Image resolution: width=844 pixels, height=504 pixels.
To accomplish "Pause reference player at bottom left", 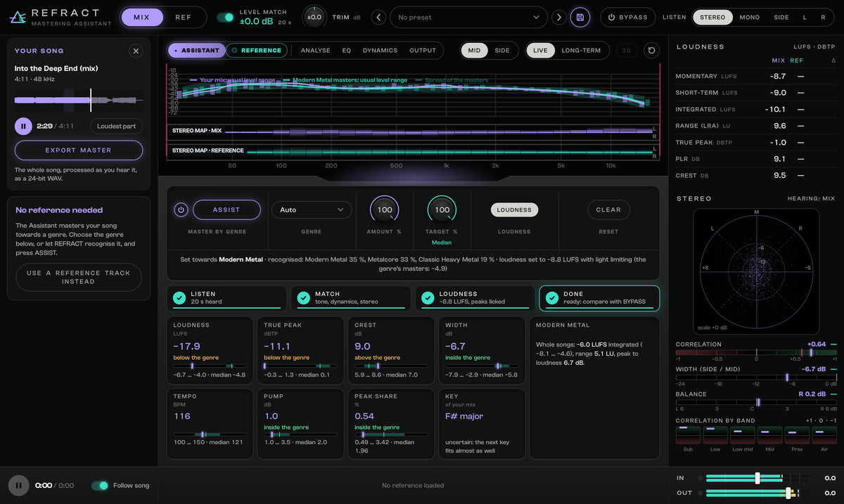I will pos(18,485).
